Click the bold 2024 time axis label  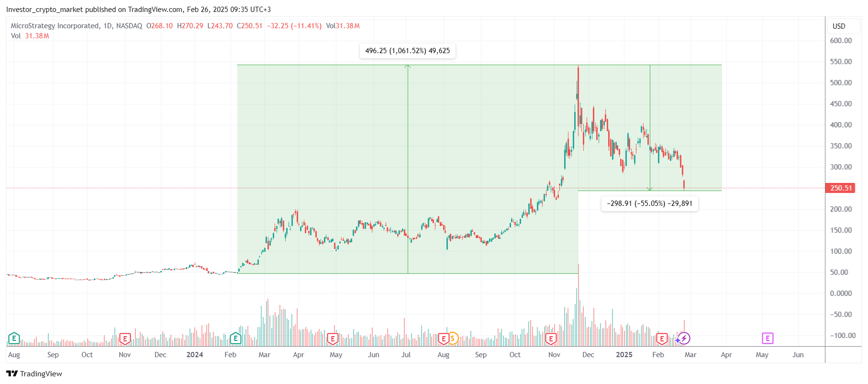[x=195, y=355]
